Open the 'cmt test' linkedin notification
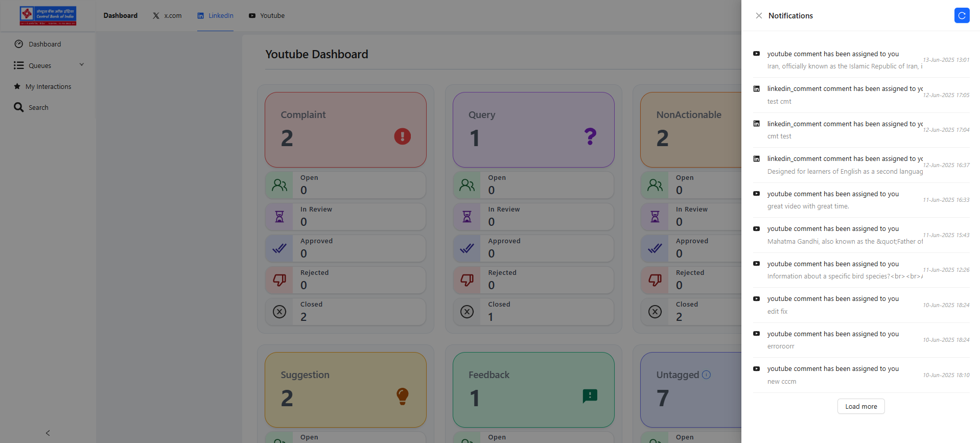The height and width of the screenshot is (443, 980). pyautogui.click(x=861, y=130)
